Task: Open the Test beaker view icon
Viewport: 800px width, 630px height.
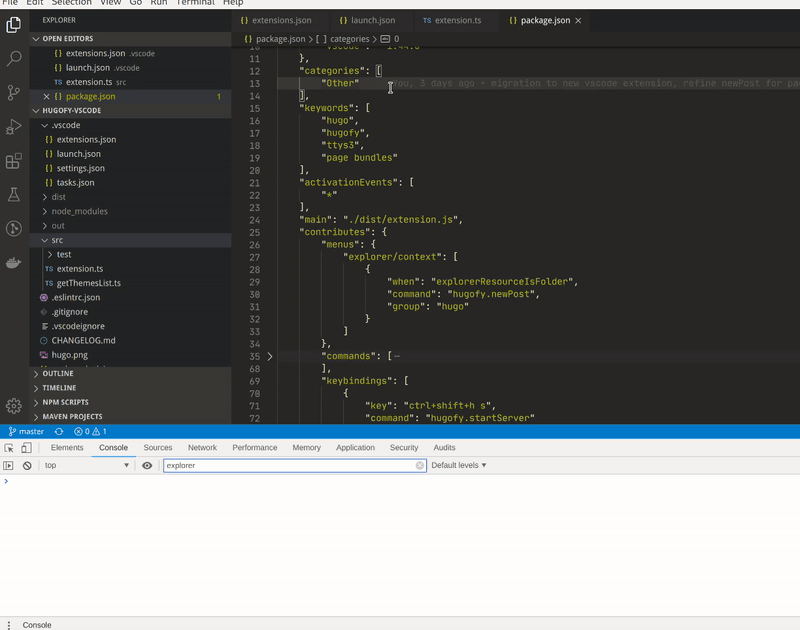Action: (x=14, y=194)
